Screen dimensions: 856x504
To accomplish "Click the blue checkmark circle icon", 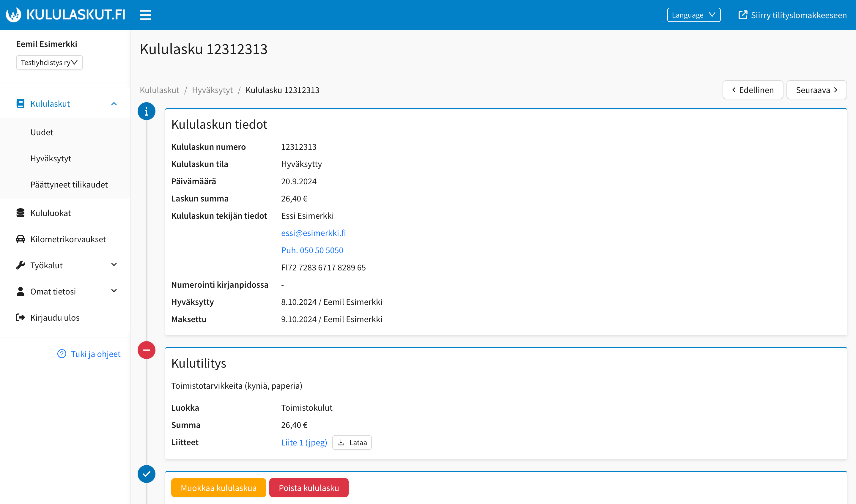I will 147,474.
